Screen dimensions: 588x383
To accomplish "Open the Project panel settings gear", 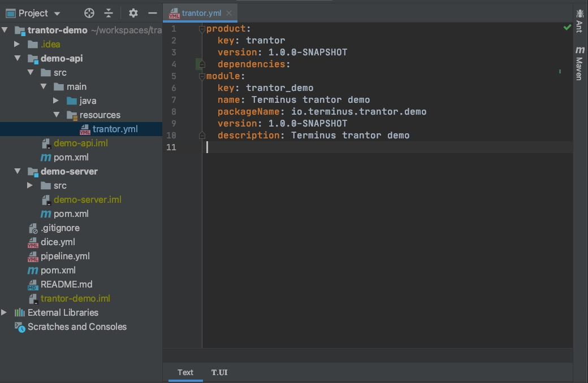I will click(x=133, y=12).
